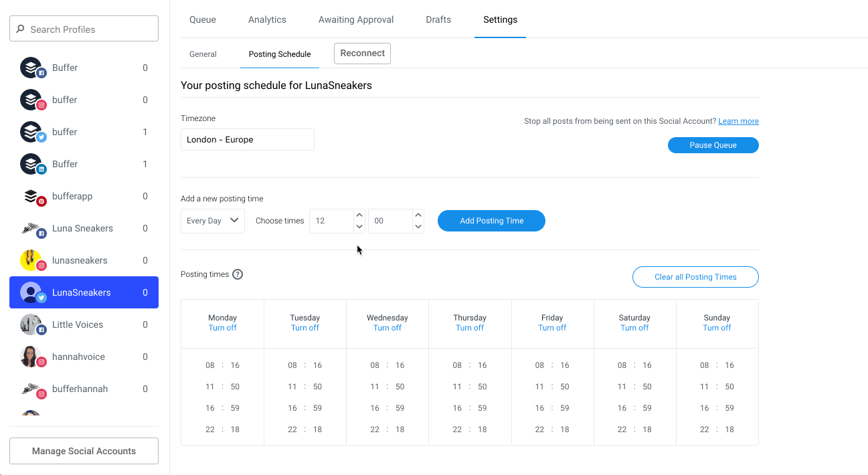
Task: Select the hannahvoice profile avatar
Action: point(31,357)
